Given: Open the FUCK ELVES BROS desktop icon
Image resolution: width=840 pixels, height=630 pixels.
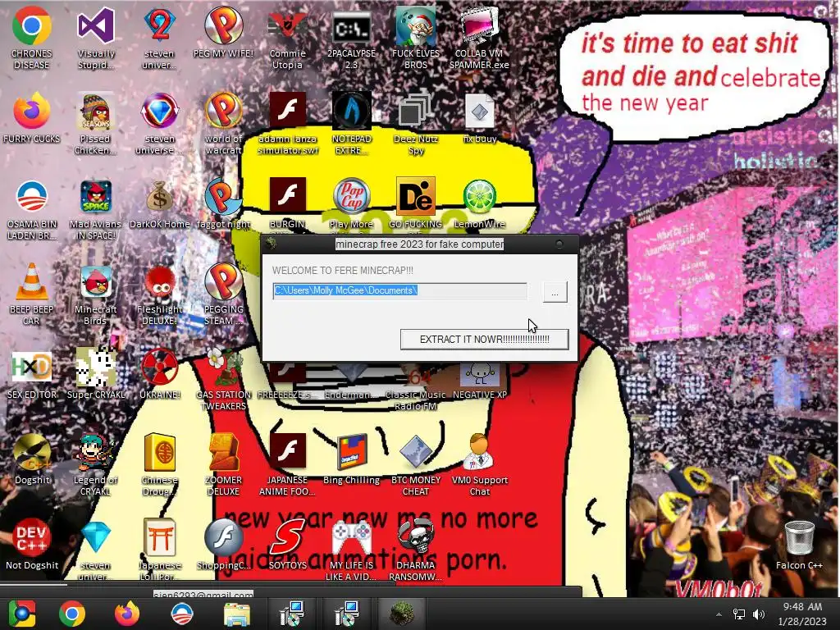Looking at the screenshot, I should tap(415, 27).
